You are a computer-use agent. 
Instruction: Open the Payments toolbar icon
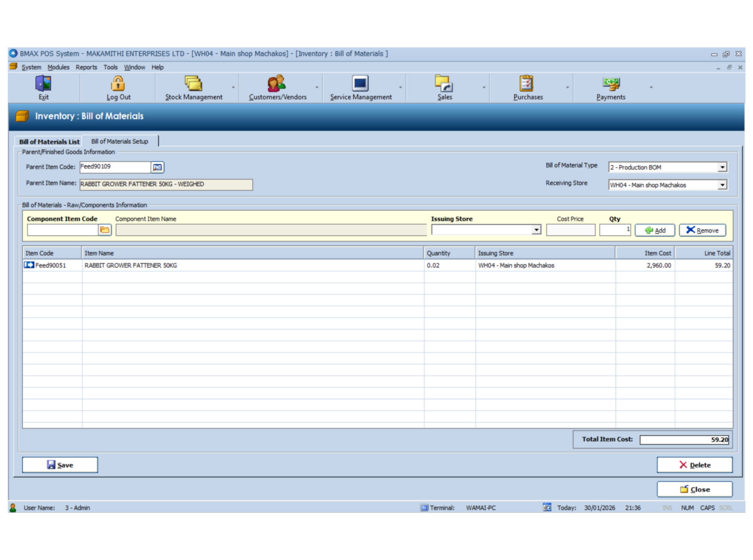coord(611,83)
